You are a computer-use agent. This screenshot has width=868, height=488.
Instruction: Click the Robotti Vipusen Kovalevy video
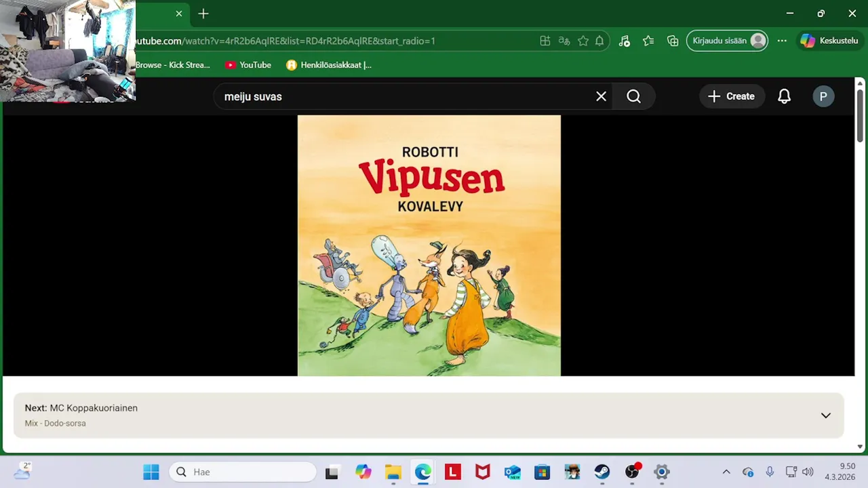(429, 245)
